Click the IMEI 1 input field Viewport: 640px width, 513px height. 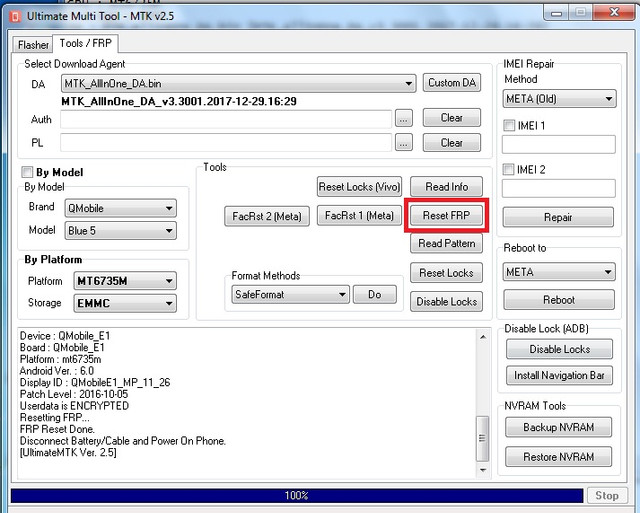[x=558, y=144]
